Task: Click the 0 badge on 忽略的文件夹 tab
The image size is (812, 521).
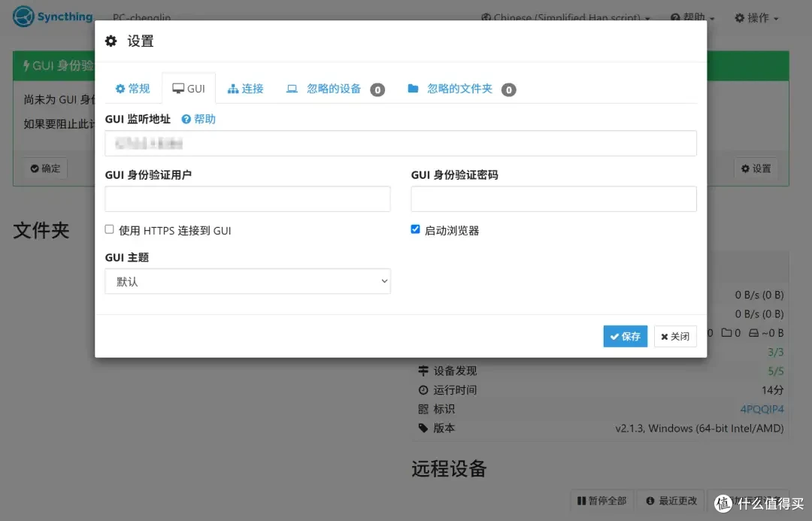Action: 508,90
